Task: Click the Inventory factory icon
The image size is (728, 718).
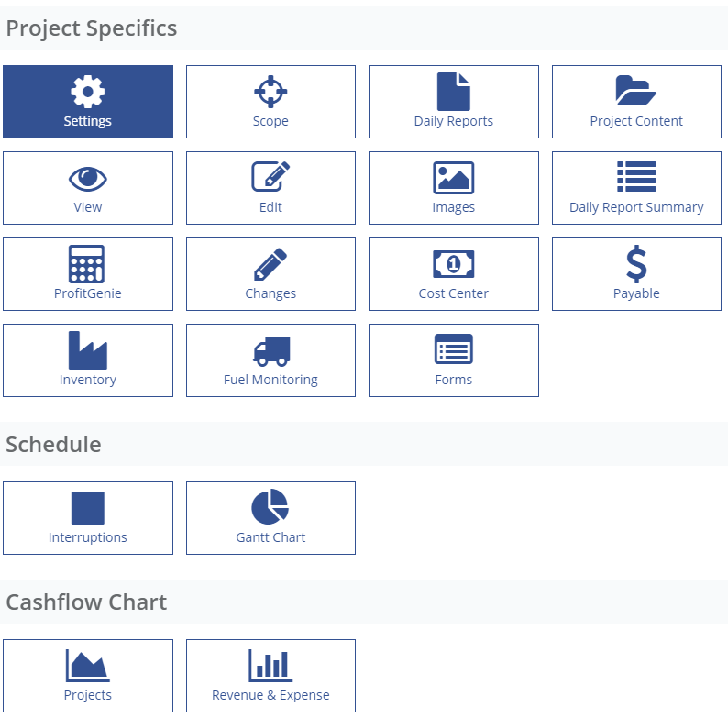Action: [x=87, y=350]
